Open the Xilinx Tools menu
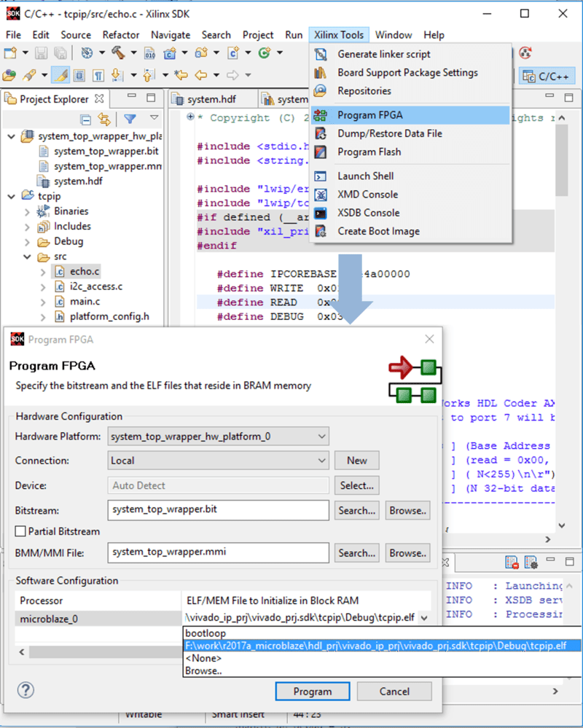 point(339,35)
